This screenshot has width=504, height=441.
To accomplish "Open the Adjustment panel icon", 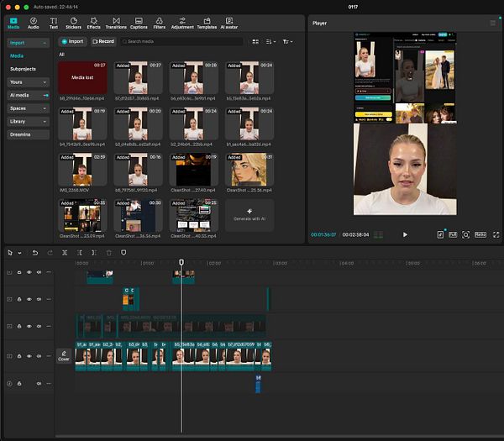I will point(182,24).
